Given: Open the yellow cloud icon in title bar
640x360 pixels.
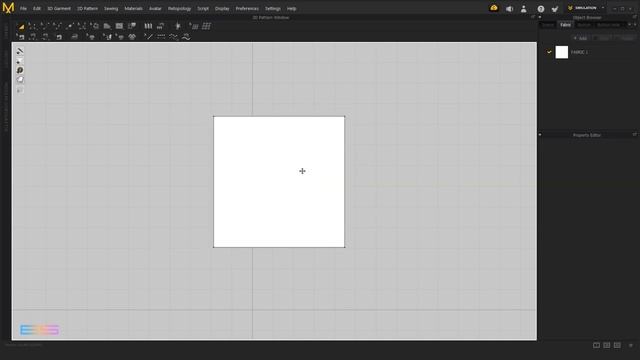Looking at the screenshot, I should 494,8.
